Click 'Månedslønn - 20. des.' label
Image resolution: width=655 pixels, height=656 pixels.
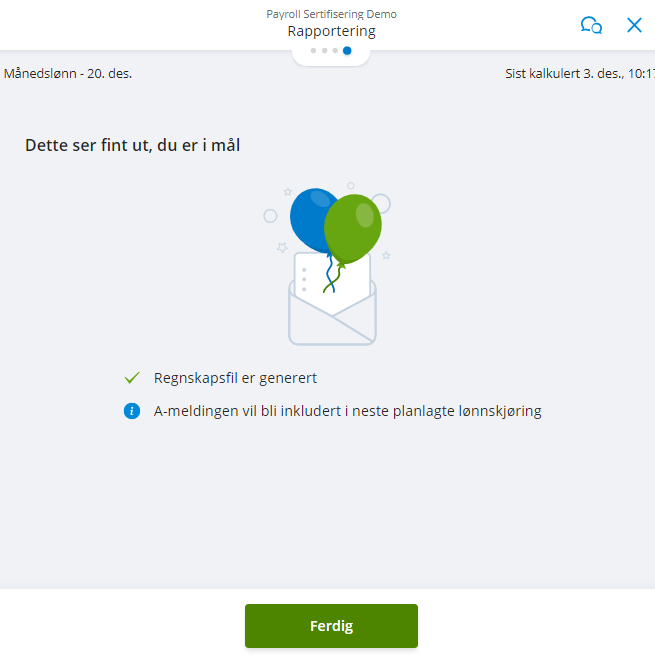point(68,74)
